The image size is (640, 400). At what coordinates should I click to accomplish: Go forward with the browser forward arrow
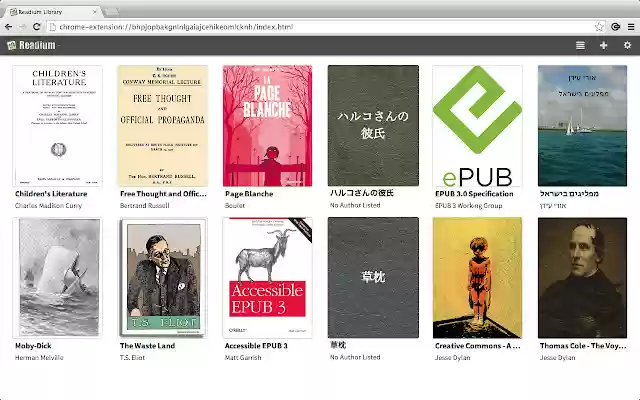[x=22, y=27]
